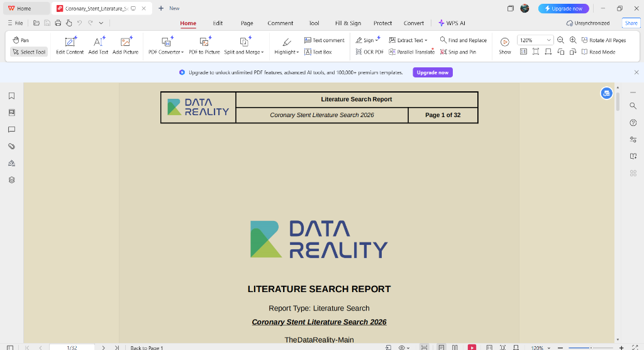
Task: Open the Bookmark sidebar panel
Action: tap(11, 96)
